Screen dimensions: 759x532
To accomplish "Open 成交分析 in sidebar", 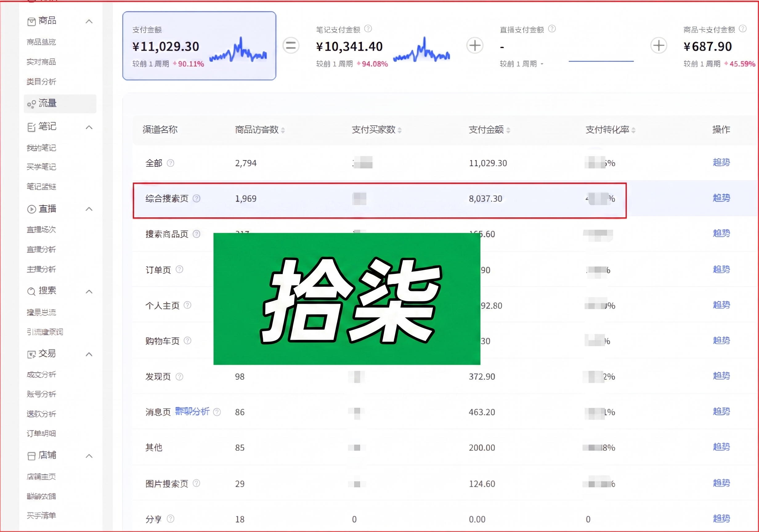I will pyautogui.click(x=41, y=375).
